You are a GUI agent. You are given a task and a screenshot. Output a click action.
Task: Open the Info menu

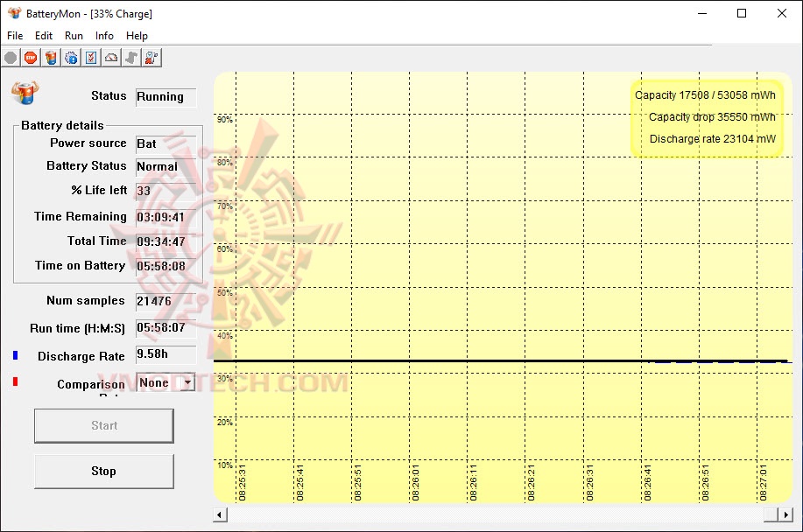pos(104,35)
